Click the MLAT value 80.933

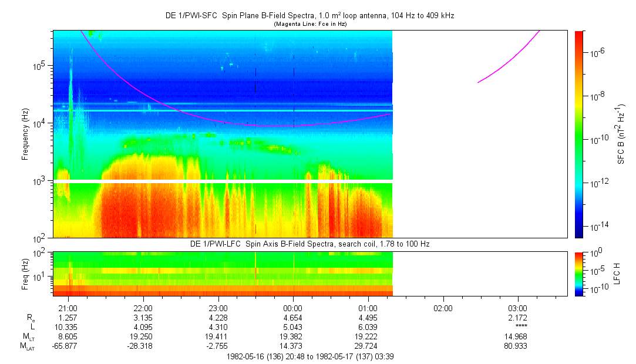517,346
